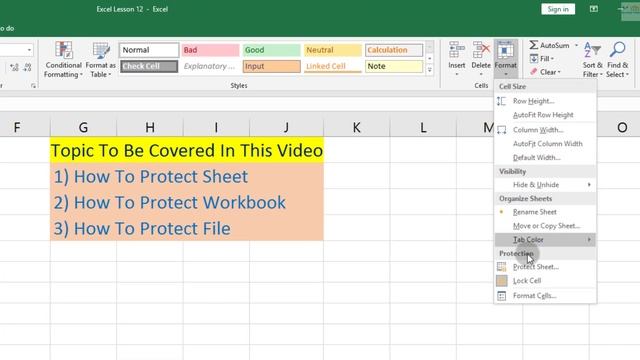This screenshot has height=360, width=640.
Task: Apply the Normal cell style
Action: [149, 50]
